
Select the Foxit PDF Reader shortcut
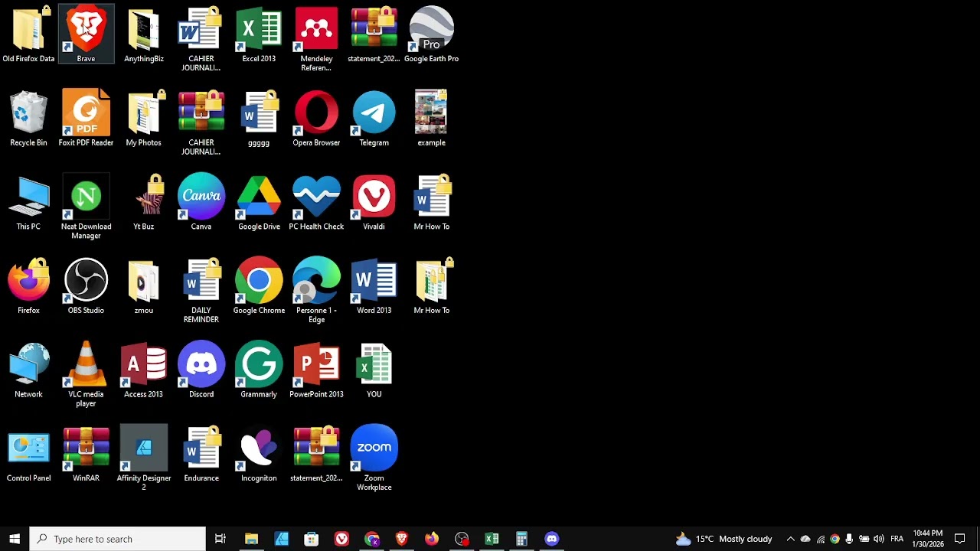tap(86, 119)
